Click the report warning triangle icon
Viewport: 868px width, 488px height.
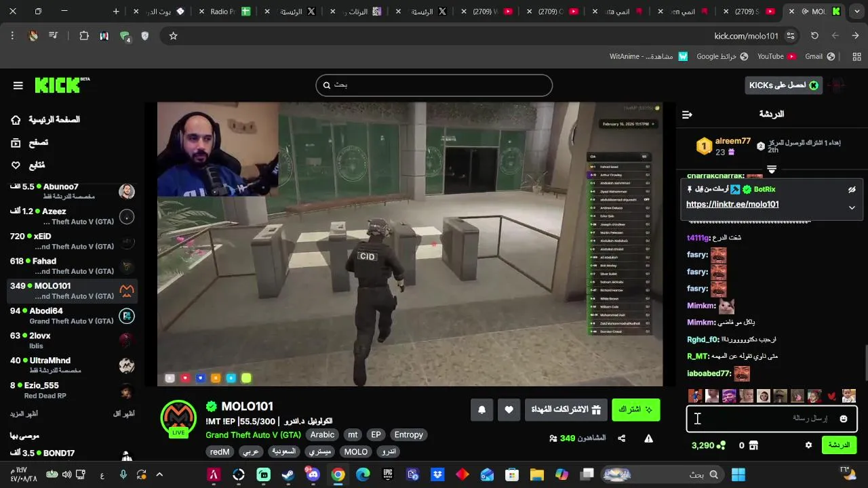(x=649, y=439)
